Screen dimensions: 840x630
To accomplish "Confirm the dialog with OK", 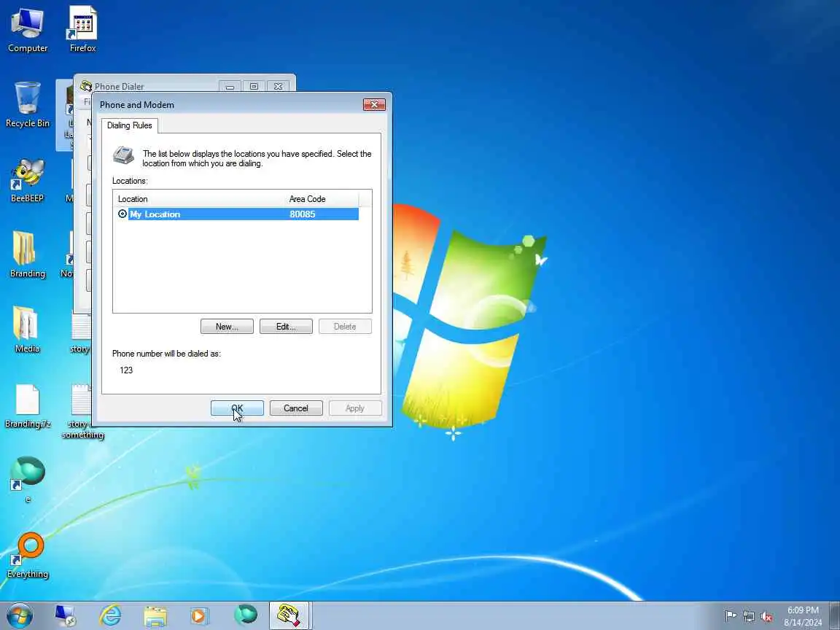I will (237, 408).
